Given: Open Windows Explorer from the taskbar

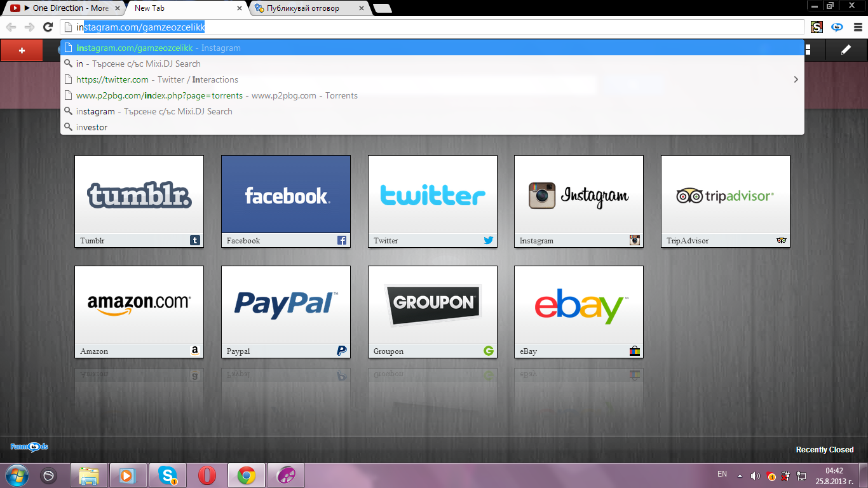Looking at the screenshot, I should (x=89, y=475).
